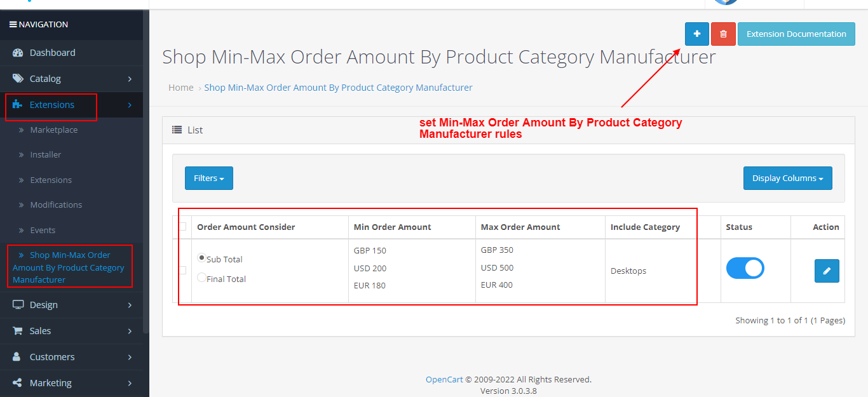Open Sales in the sidebar
This screenshot has height=397, width=868.
(41, 330)
